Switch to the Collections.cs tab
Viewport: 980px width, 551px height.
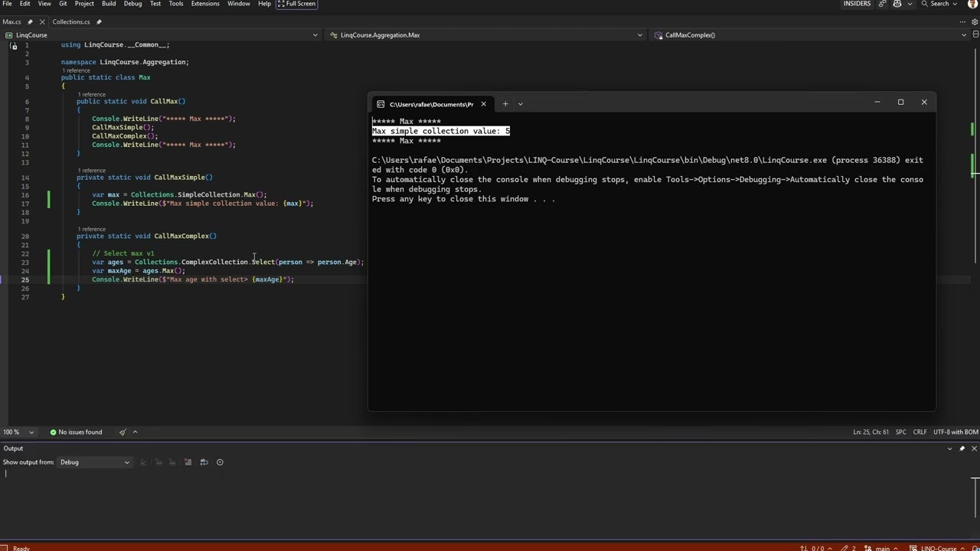[70, 21]
